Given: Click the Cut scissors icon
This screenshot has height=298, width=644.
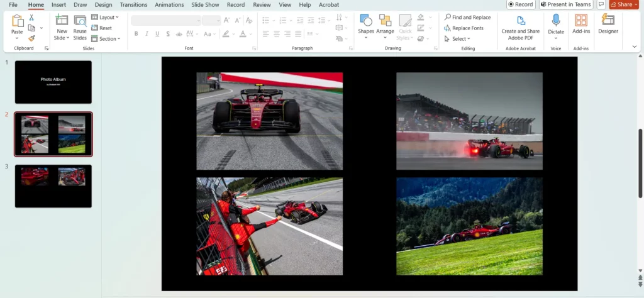Looking at the screenshot, I should 31,18.
